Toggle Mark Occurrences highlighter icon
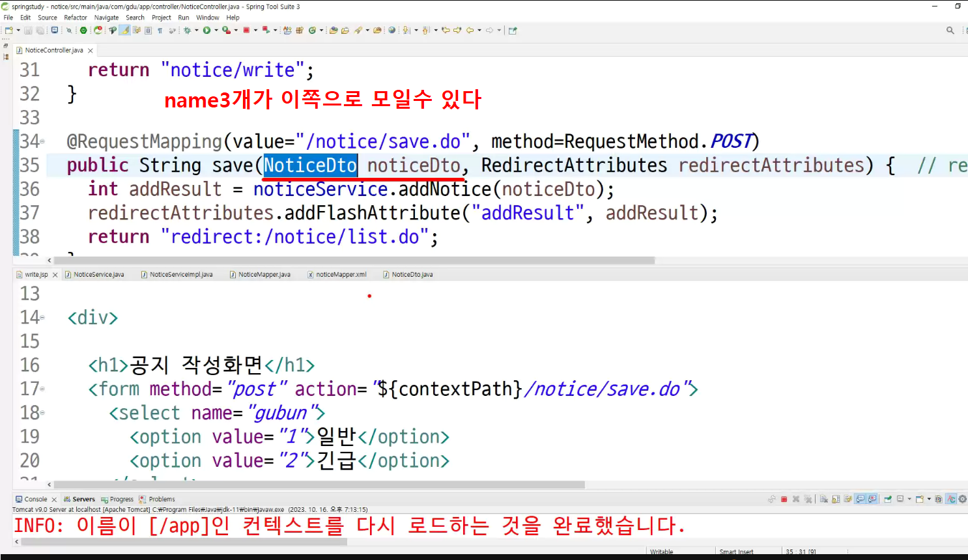The width and height of the screenshot is (968, 560). coord(124,30)
